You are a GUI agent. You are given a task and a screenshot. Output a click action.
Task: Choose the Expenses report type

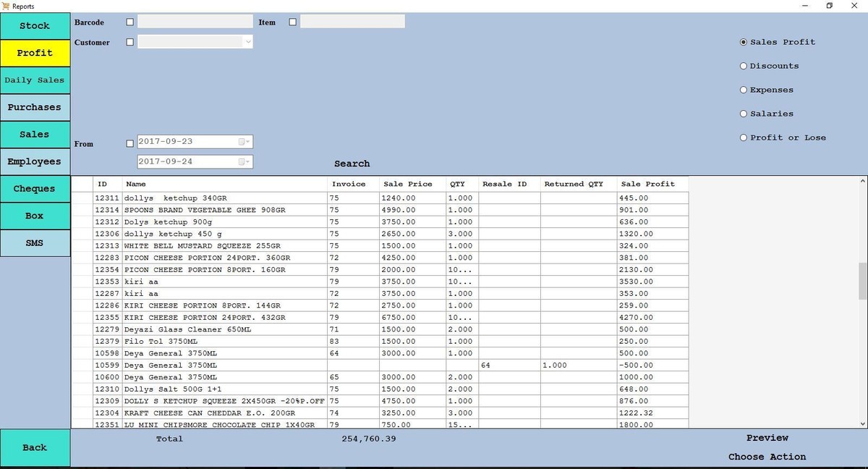point(744,90)
